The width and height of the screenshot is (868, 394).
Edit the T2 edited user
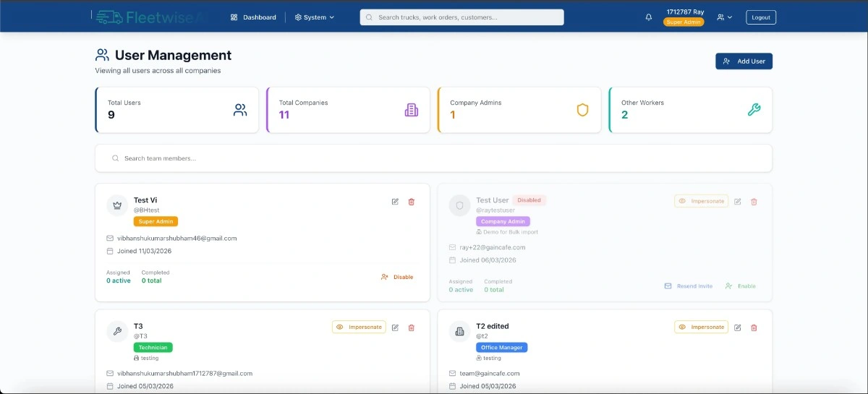[737, 327]
